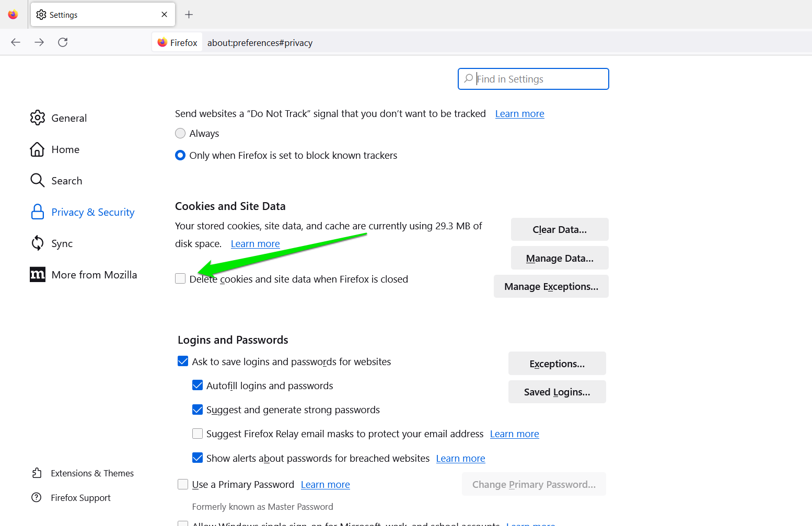Uncheck Ask to save logins and passwords

[183, 361]
